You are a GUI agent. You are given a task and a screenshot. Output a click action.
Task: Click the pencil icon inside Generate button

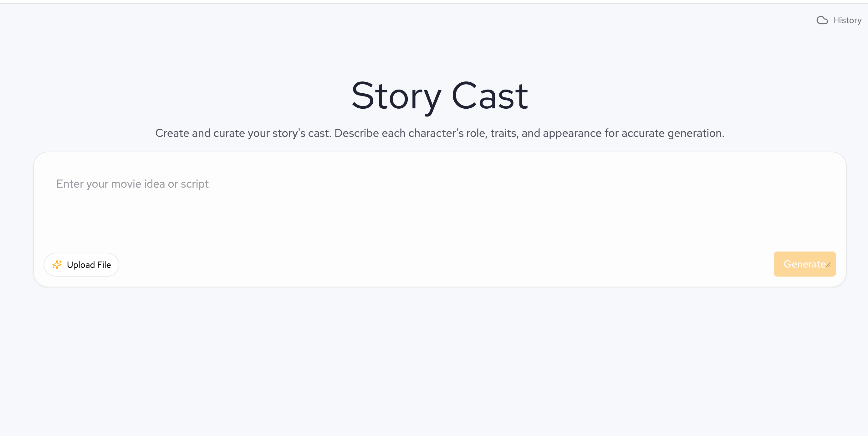(828, 265)
